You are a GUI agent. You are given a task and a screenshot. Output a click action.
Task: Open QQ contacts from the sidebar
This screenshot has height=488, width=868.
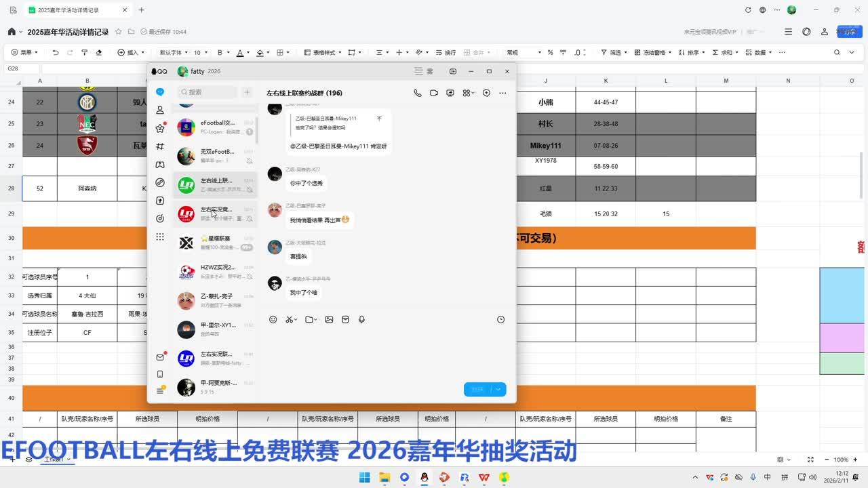pos(160,110)
